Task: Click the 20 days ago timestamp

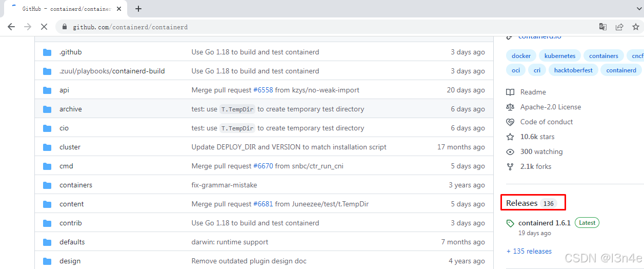Action: (x=466, y=90)
